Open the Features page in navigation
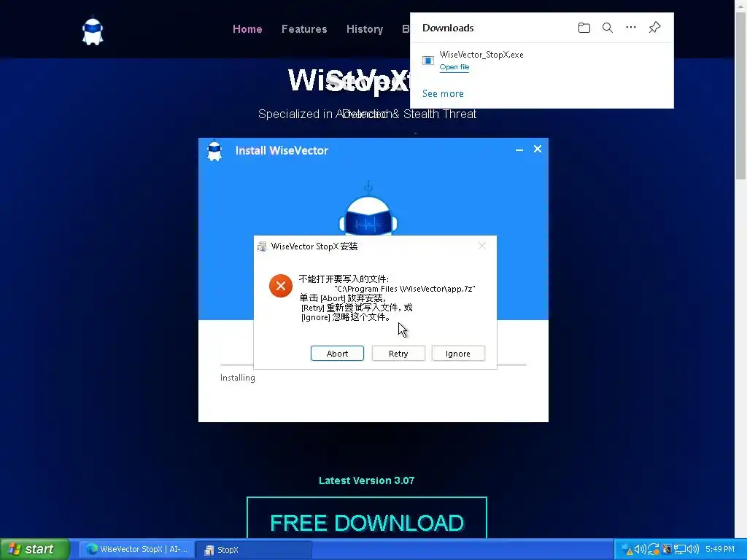 pos(304,29)
